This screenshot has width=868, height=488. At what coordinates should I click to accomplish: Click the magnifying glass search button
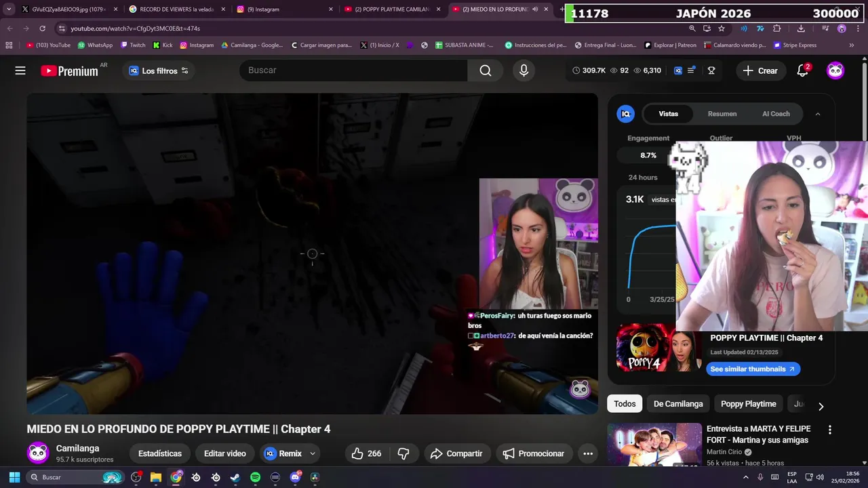click(486, 70)
